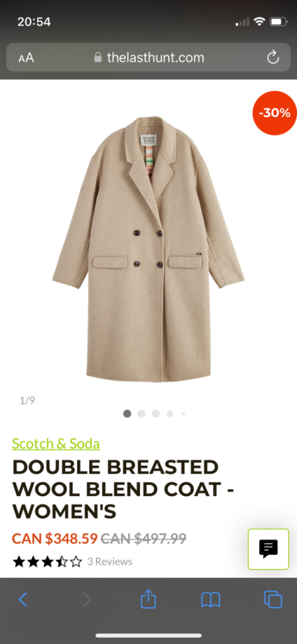
Task: Reload the page with refresh icon
Action: (273, 58)
